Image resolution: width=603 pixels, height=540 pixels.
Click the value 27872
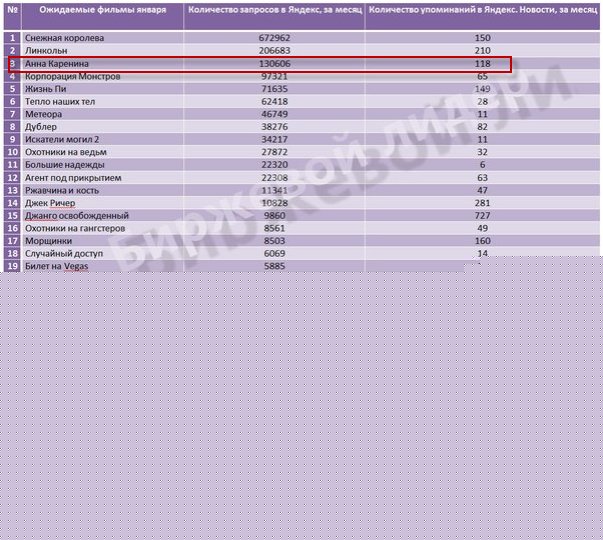(x=274, y=152)
